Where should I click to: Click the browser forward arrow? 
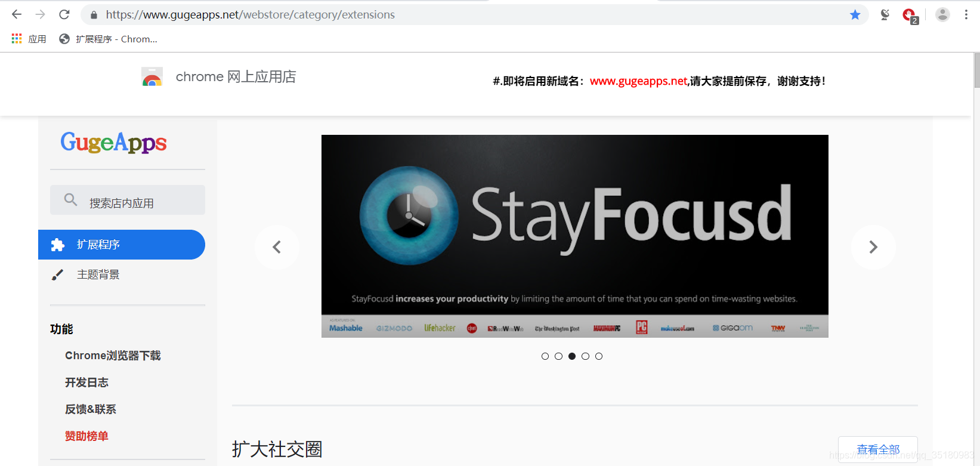coord(40,14)
